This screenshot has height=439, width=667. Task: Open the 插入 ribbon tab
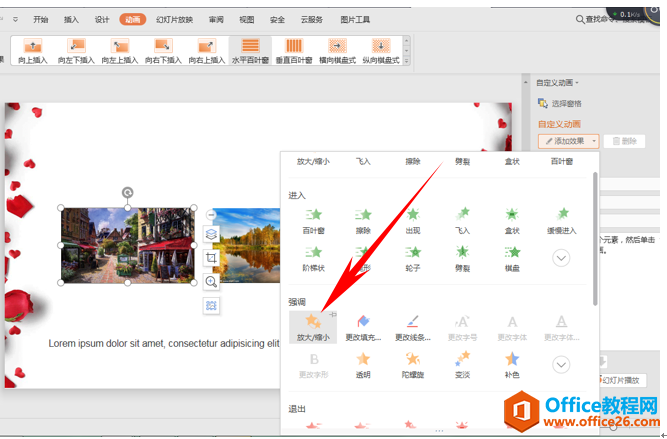coord(71,20)
